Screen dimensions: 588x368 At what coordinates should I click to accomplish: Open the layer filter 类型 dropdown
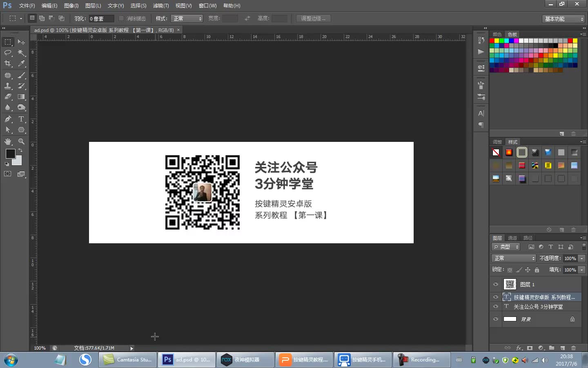(x=506, y=247)
